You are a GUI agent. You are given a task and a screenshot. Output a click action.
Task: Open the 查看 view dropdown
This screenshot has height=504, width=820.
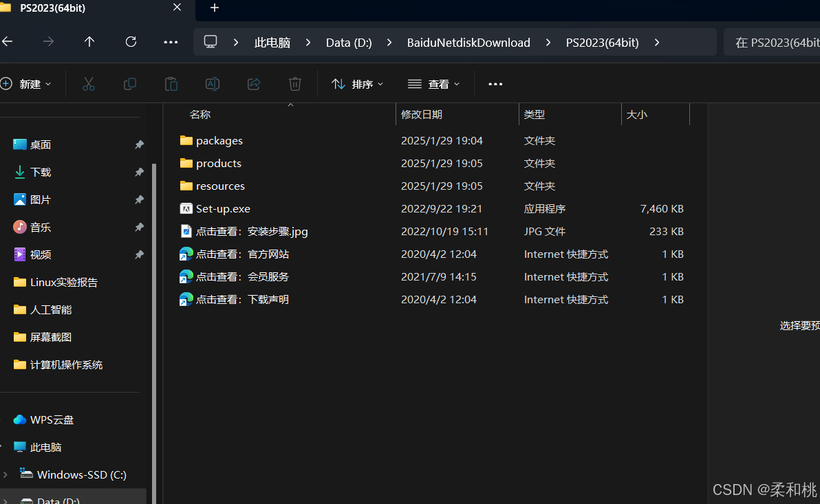433,84
